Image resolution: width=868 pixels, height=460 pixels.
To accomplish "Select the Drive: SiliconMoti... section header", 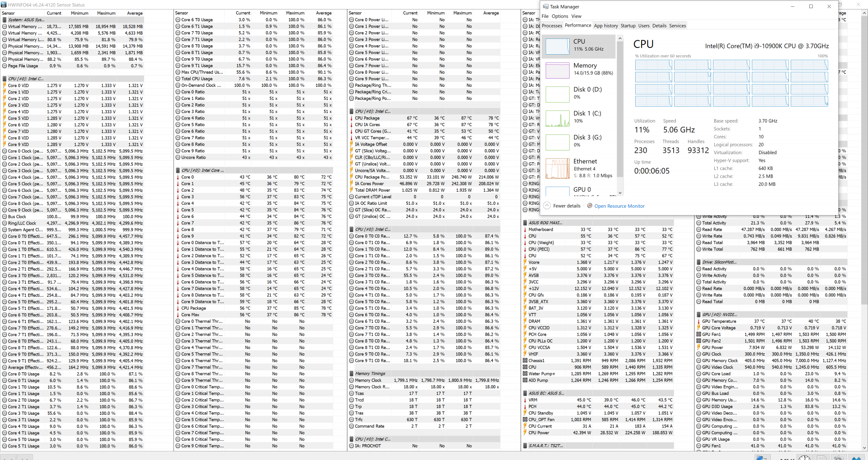I will tap(772, 262).
